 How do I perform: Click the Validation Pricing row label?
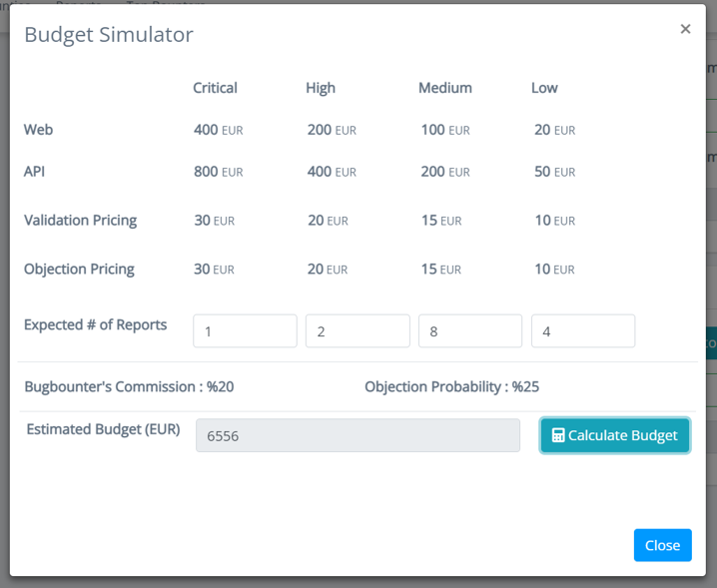(x=81, y=220)
